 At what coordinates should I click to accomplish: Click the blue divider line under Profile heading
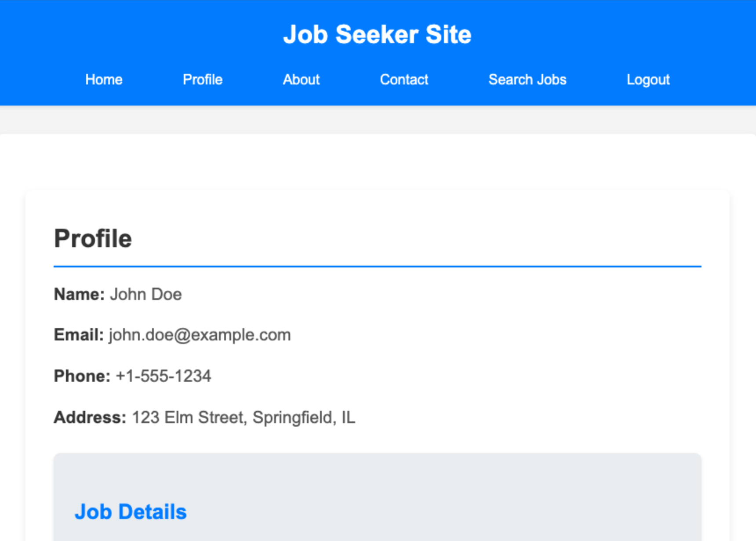pyautogui.click(x=377, y=266)
